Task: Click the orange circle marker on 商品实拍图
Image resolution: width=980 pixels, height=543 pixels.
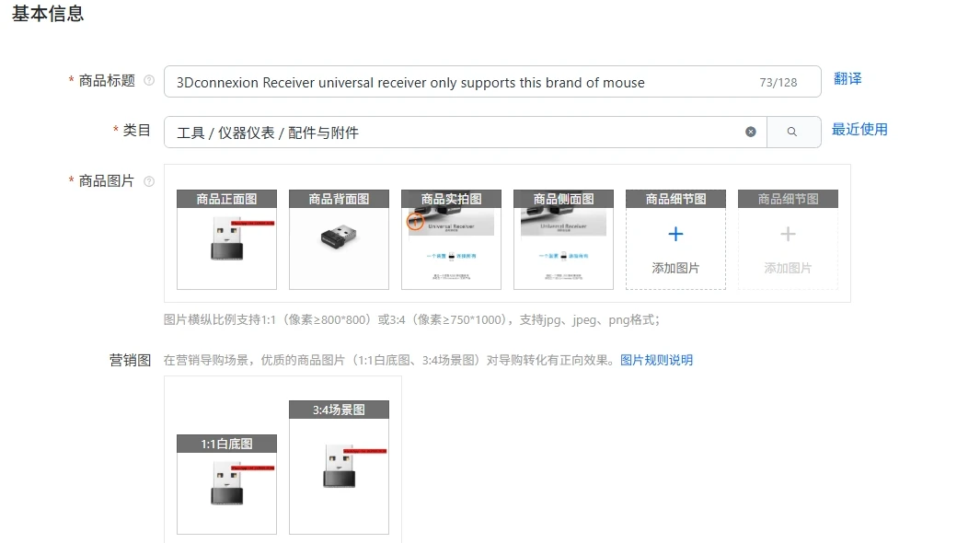Action: point(415,221)
